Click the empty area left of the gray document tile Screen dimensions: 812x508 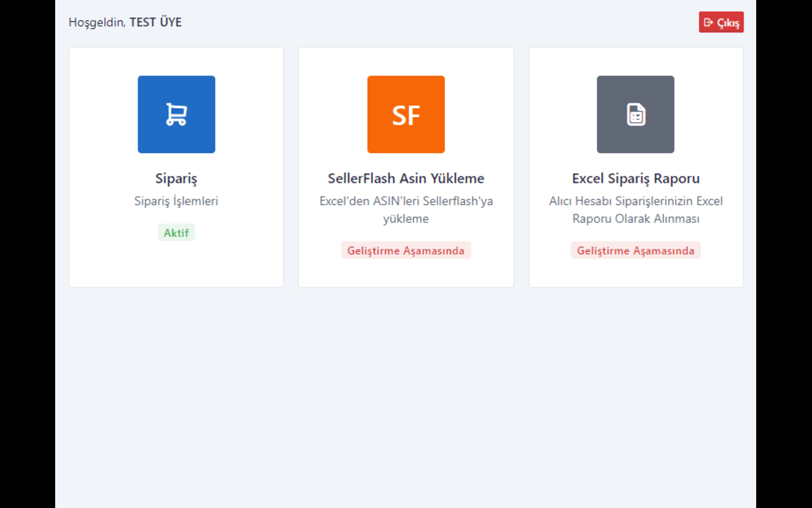561,114
